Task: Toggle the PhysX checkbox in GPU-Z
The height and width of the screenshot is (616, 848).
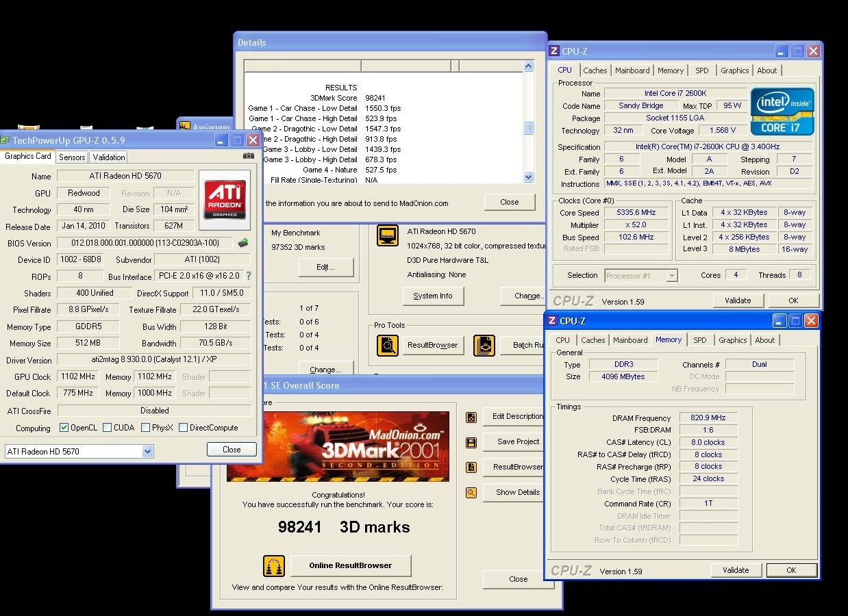Action: pyautogui.click(x=145, y=428)
